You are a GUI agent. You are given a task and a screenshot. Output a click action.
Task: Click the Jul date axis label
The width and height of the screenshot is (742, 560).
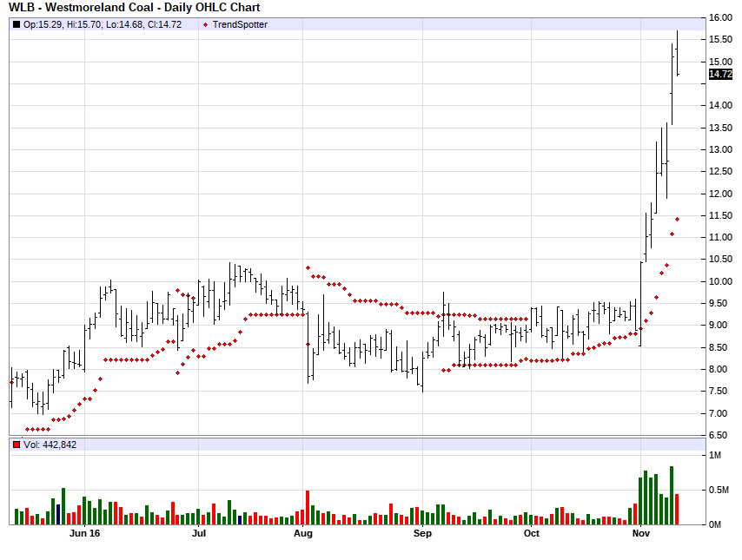(x=199, y=533)
